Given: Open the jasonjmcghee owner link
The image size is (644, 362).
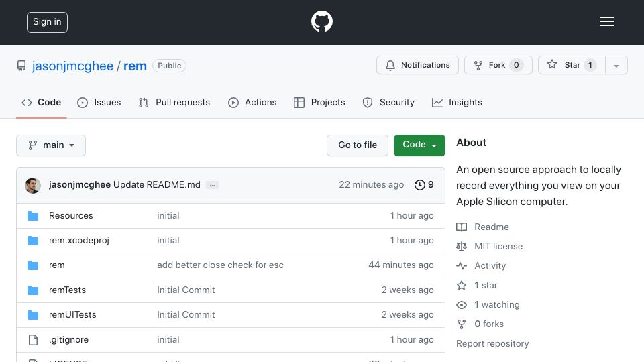Looking at the screenshot, I should tap(72, 66).
